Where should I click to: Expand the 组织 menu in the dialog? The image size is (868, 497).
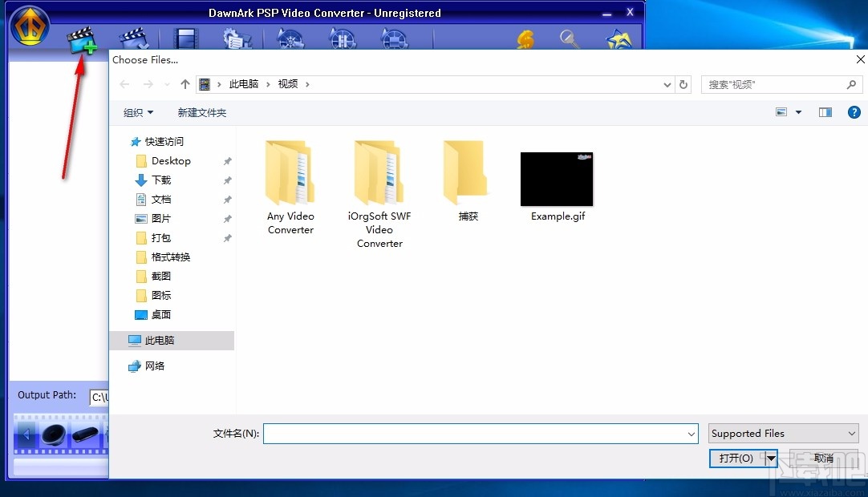[137, 112]
